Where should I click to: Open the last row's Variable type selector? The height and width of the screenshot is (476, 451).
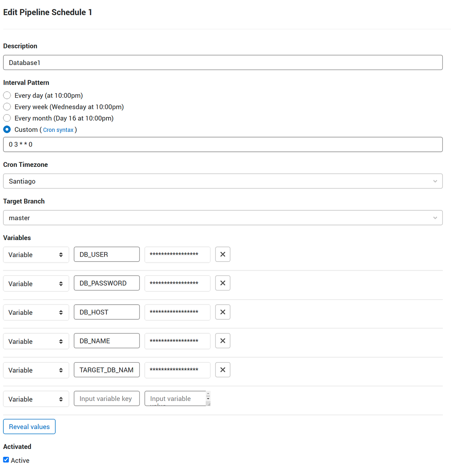36,399
